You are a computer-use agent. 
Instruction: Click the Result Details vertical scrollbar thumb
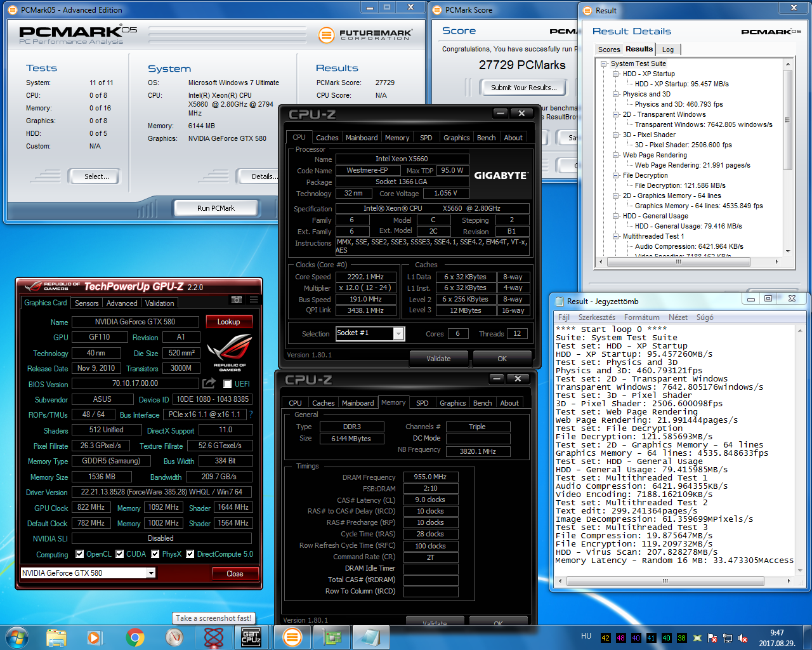[787, 120]
